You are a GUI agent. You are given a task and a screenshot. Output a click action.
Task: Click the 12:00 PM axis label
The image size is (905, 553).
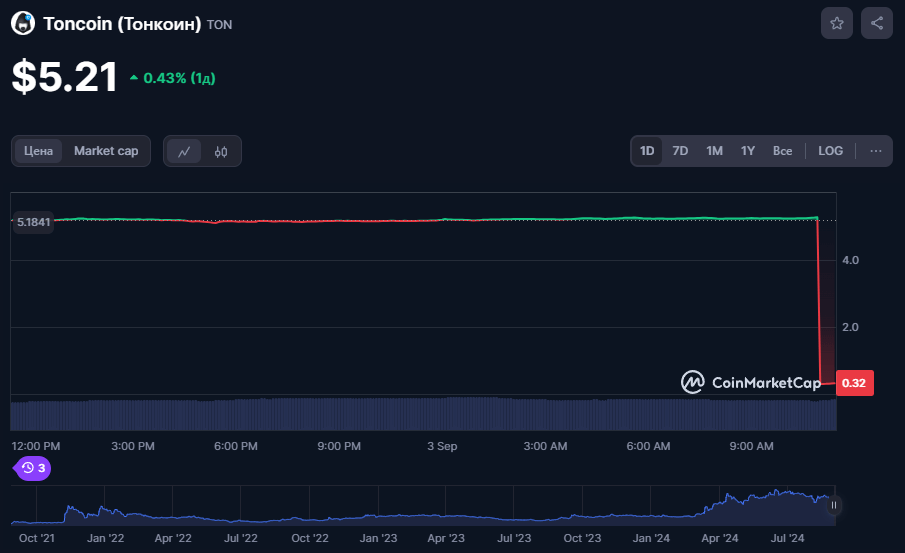(36, 446)
